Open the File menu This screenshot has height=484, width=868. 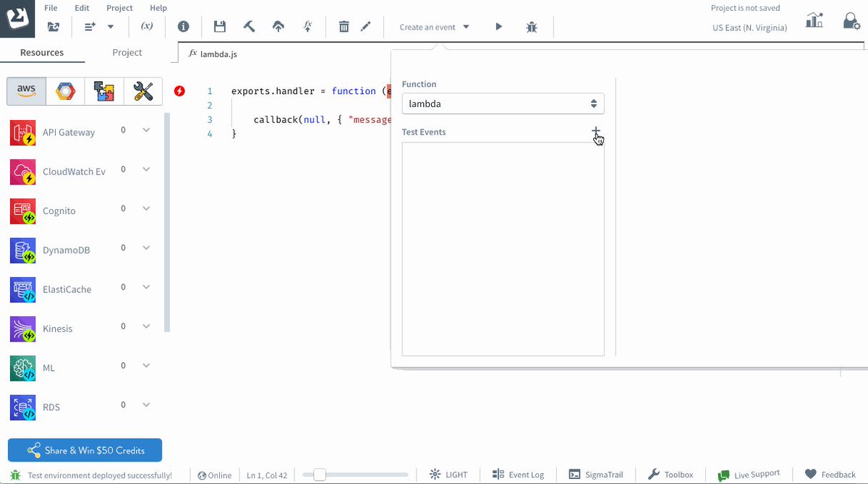pos(51,8)
